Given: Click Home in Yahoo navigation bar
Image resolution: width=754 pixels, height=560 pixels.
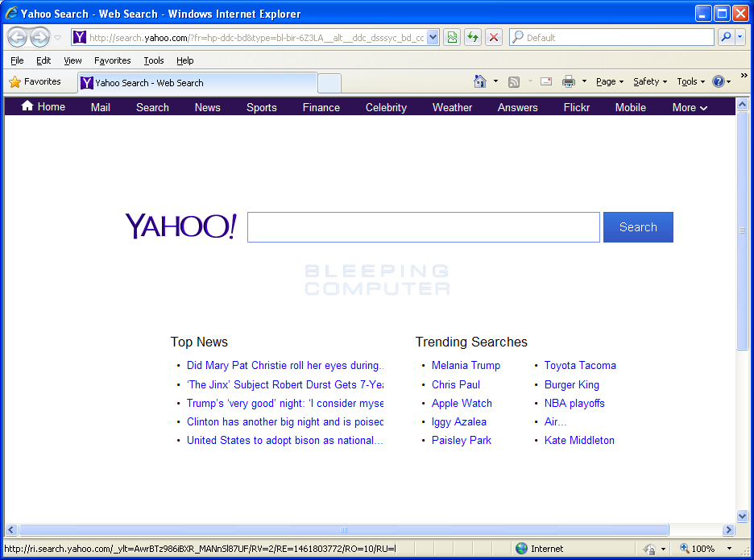Looking at the screenshot, I should pyautogui.click(x=43, y=107).
